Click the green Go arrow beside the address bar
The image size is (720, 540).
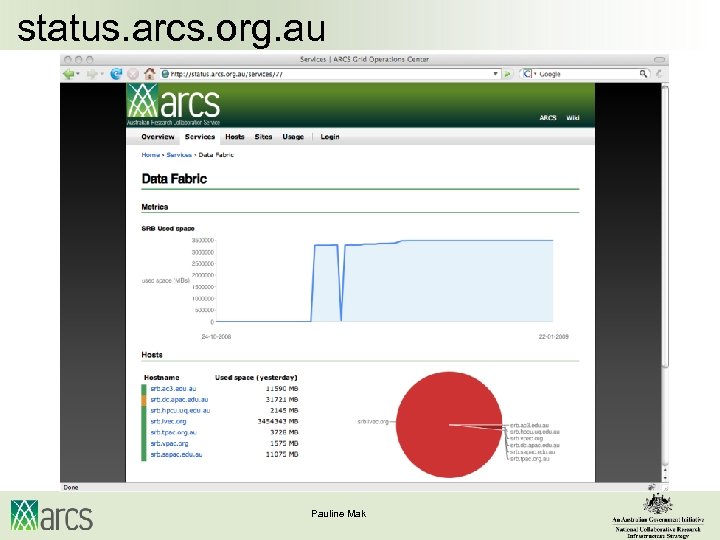507,74
